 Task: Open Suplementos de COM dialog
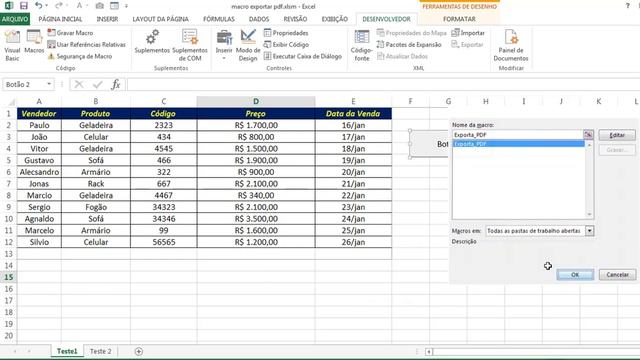click(190, 45)
